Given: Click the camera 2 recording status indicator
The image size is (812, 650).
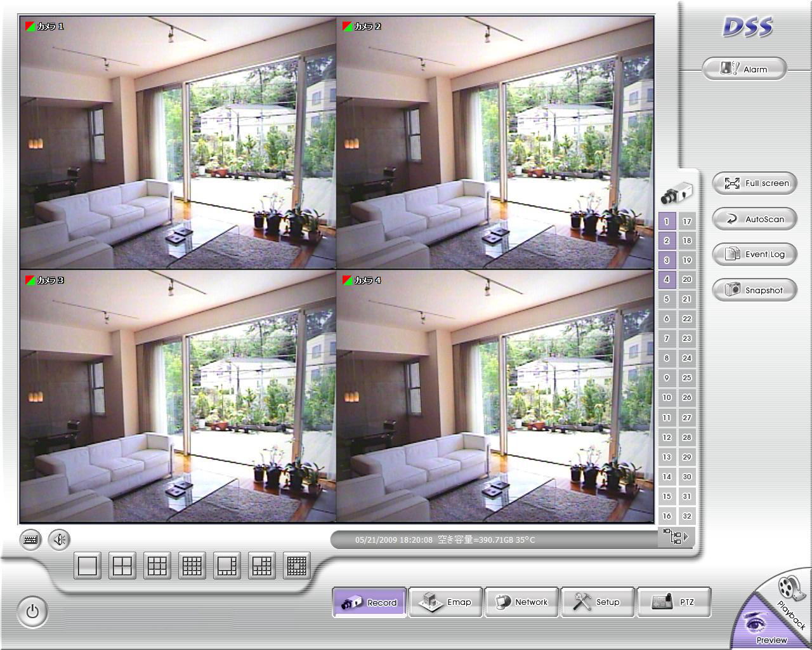Looking at the screenshot, I should (347, 26).
